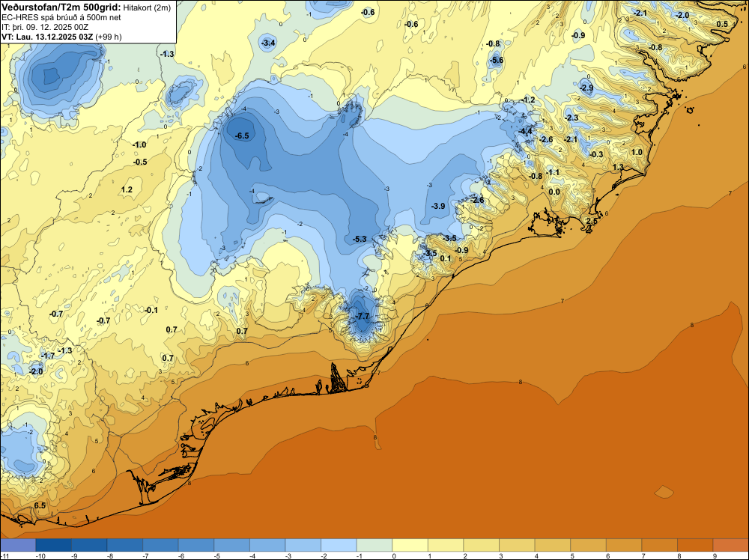Click the 1.2 temperature value
The width and height of the screenshot is (749, 560).
click(127, 189)
